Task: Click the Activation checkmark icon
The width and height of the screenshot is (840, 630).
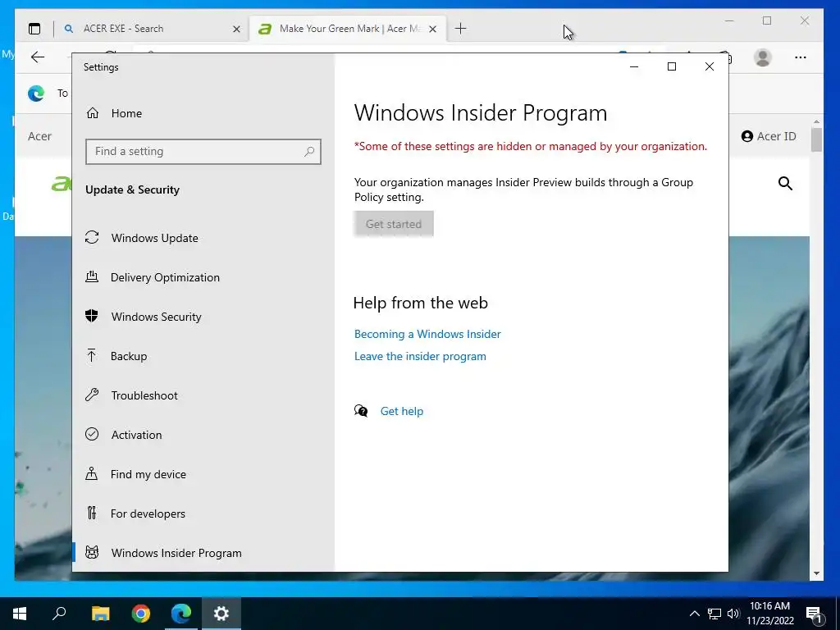Action: [92, 434]
